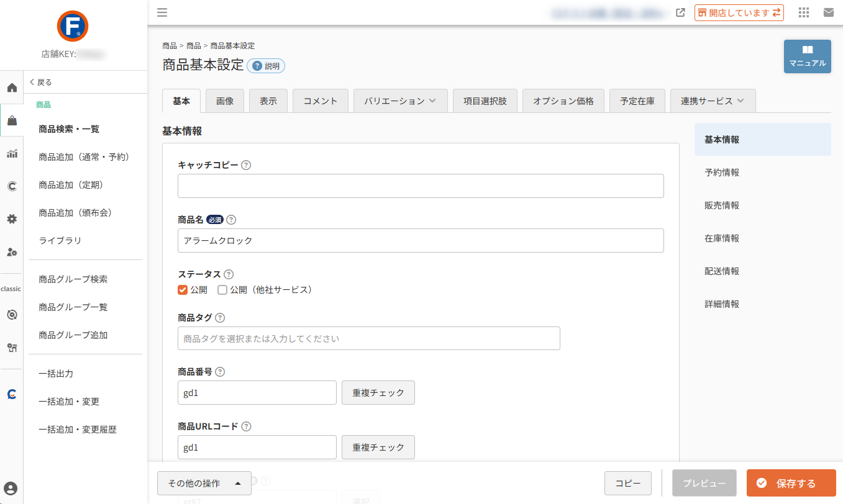This screenshot has width=843, height=504.
Task: Open 一括出力 in sidebar
Action: click(56, 374)
